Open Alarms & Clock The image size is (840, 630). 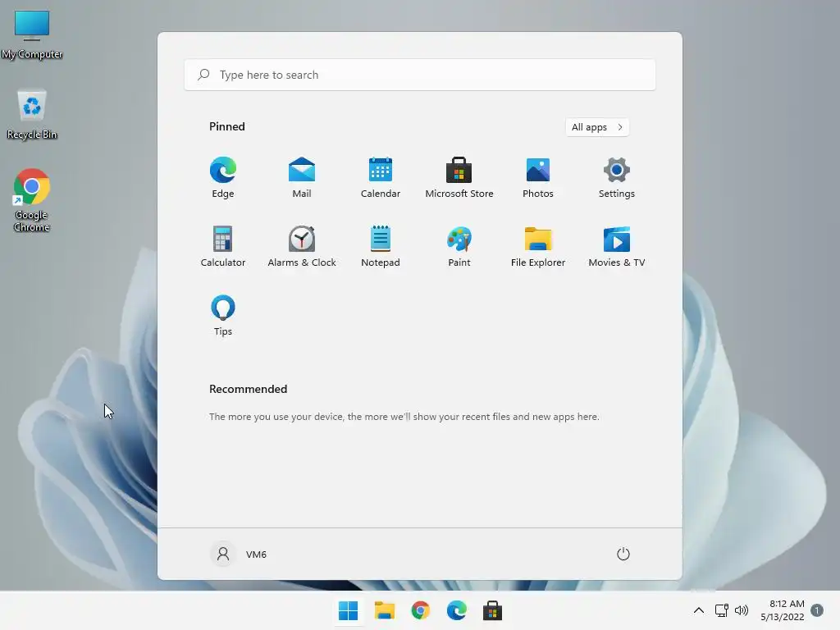point(302,246)
